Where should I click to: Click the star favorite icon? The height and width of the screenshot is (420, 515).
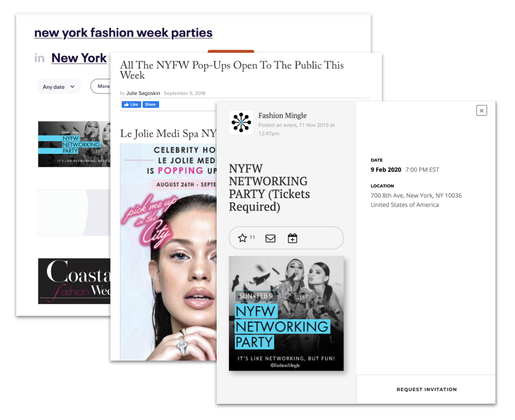click(242, 238)
